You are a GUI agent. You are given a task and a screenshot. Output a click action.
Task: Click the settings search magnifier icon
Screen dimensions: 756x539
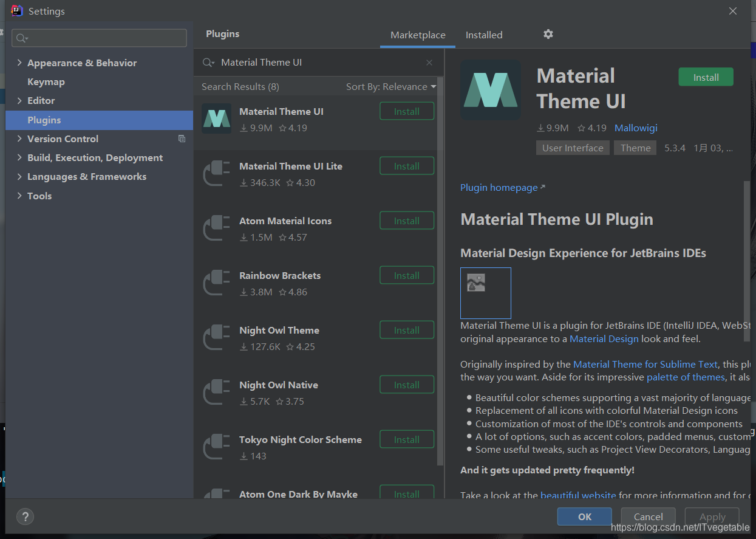coord(22,38)
